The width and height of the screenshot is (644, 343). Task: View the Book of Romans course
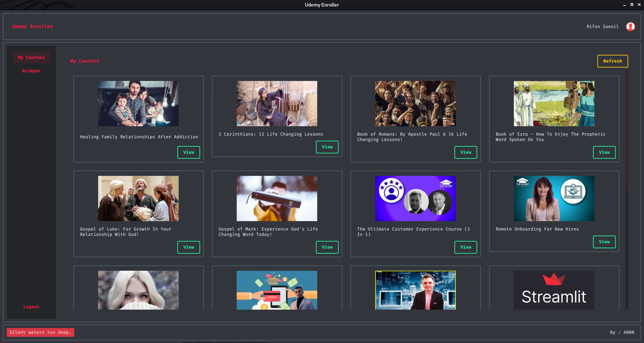(x=466, y=152)
